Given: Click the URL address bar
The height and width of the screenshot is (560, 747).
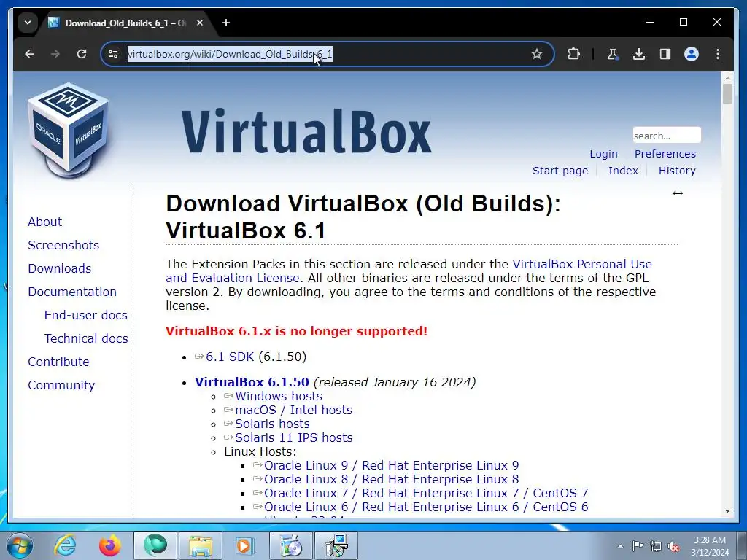Looking at the screenshot, I should pos(326,54).
